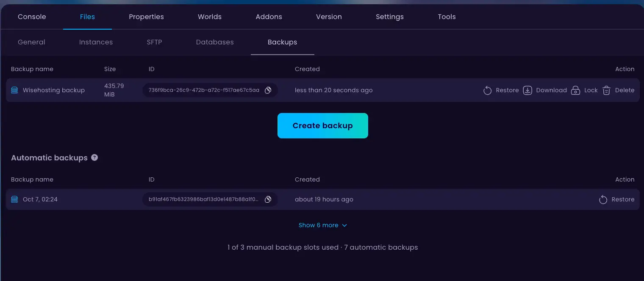This screenshot has height=281, width=644.
Task: Click the ID text starting b91af467fb
Action: [x=204, y=199]
